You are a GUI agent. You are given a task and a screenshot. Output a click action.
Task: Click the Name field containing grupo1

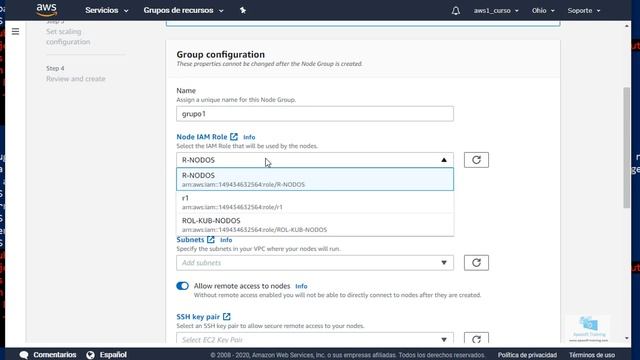pos(315,114)
